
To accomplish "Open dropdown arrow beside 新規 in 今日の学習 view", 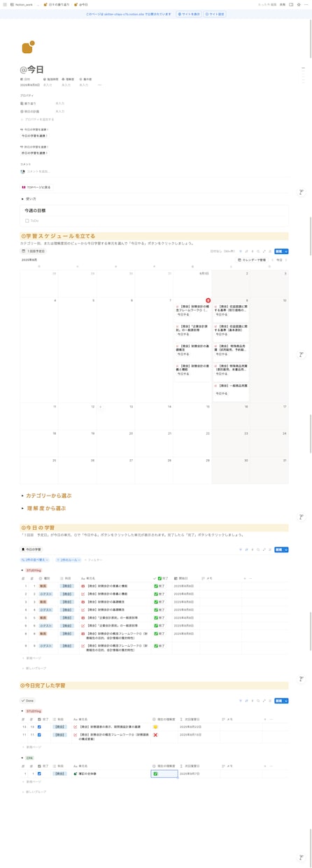I will [x=286, y=549].
